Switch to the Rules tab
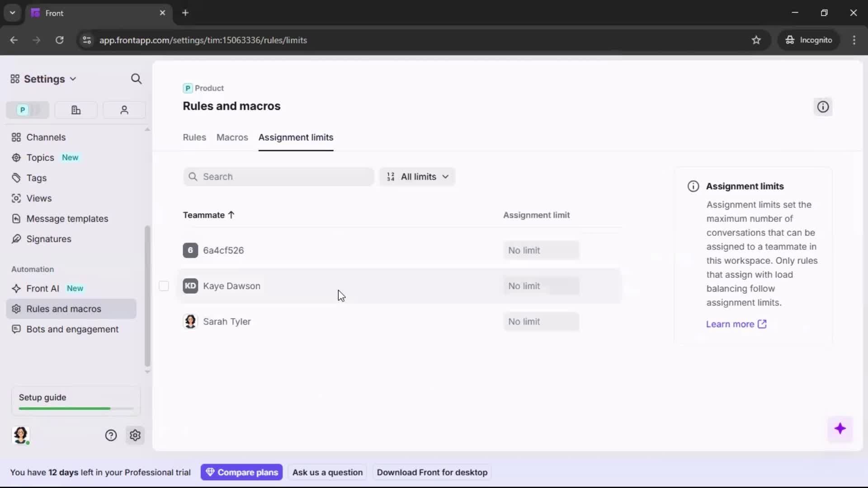Image resolution: width=868 pixels, height=488 pixels. click(194, 137)
